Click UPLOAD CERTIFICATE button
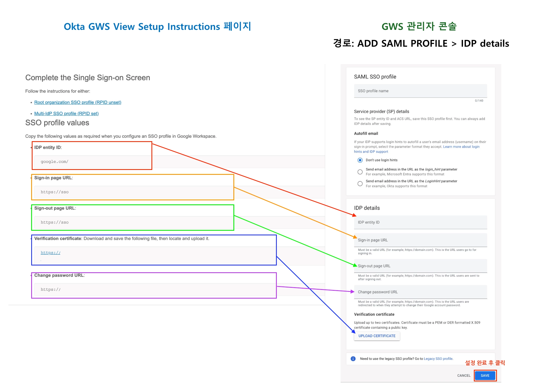 (x=377, y=336)
